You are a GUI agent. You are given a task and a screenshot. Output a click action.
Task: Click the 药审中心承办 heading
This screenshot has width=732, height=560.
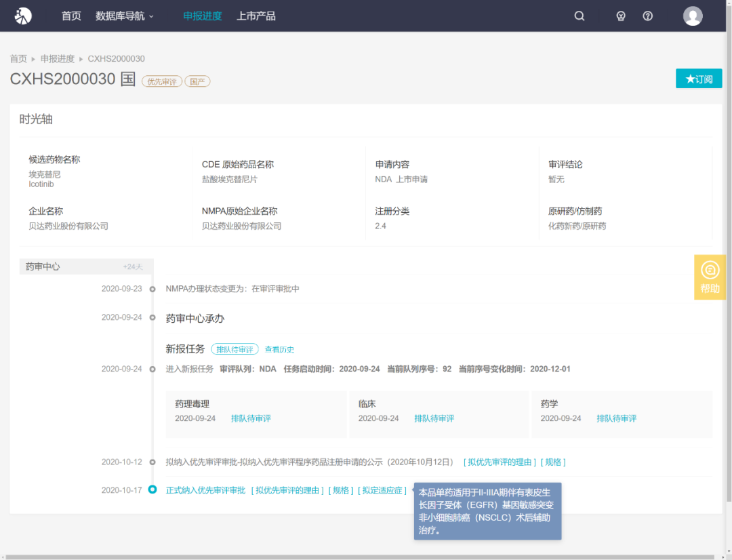pyautogui.click(x=195, y=319)
